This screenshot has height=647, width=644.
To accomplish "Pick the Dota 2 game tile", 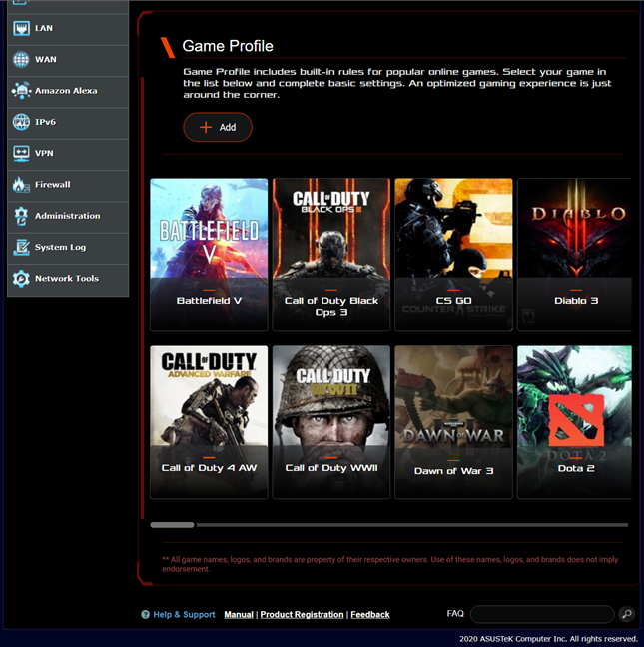I will coord(574,421).
